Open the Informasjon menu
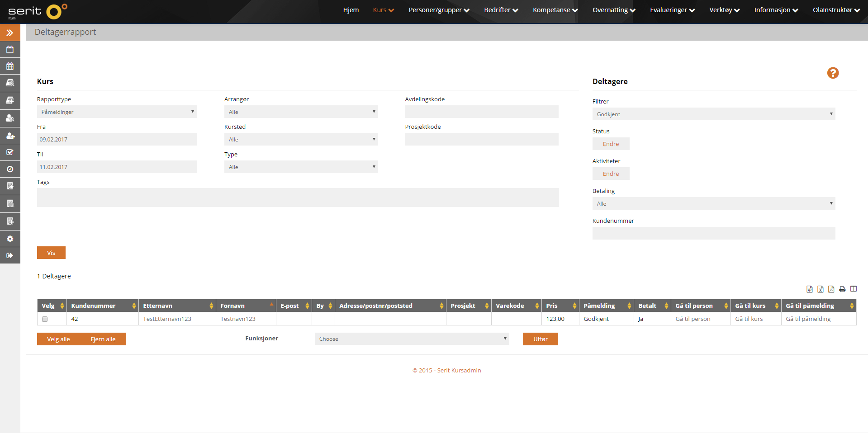The width and height of the screenshot is (868, 433). [776, 10]
